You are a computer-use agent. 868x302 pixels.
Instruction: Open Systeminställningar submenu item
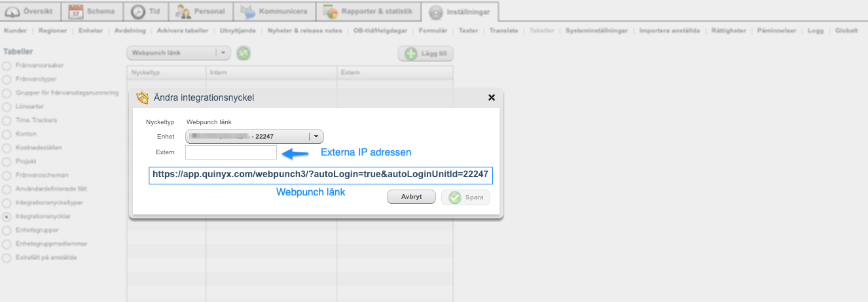[597, 31]
